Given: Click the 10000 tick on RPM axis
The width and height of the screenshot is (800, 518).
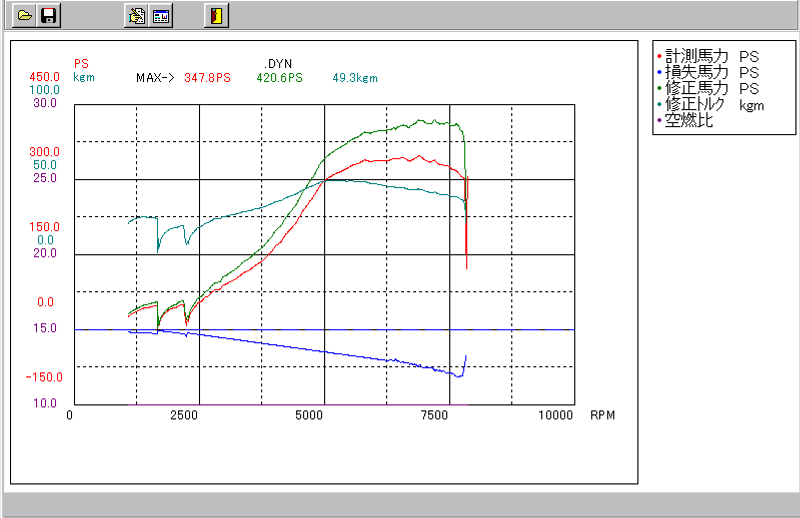Looking at the screenshot, I should click(555, 415).
